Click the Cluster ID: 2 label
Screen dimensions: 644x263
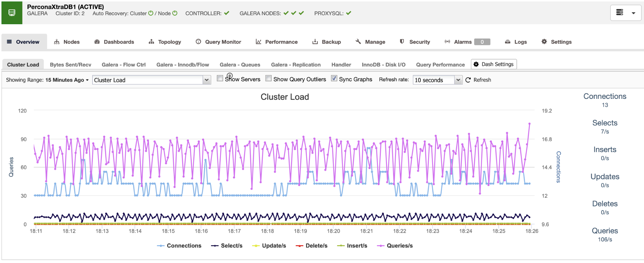pos(70,14)
